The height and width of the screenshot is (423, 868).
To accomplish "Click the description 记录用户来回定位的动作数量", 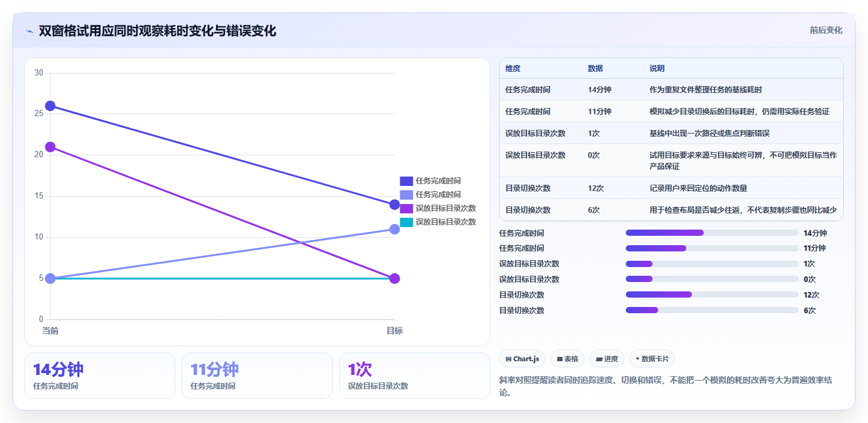I will [698, 188].
